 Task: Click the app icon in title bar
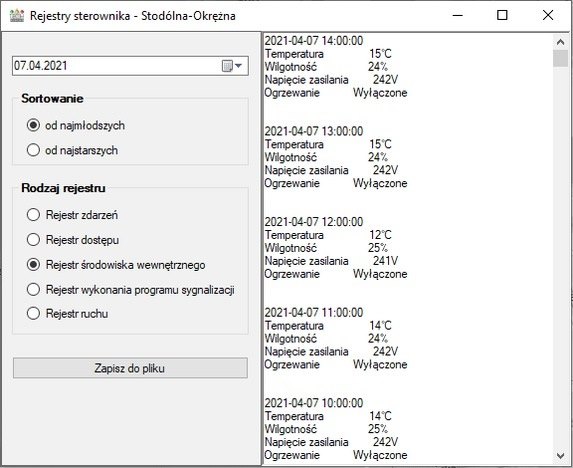pos(17,16)
